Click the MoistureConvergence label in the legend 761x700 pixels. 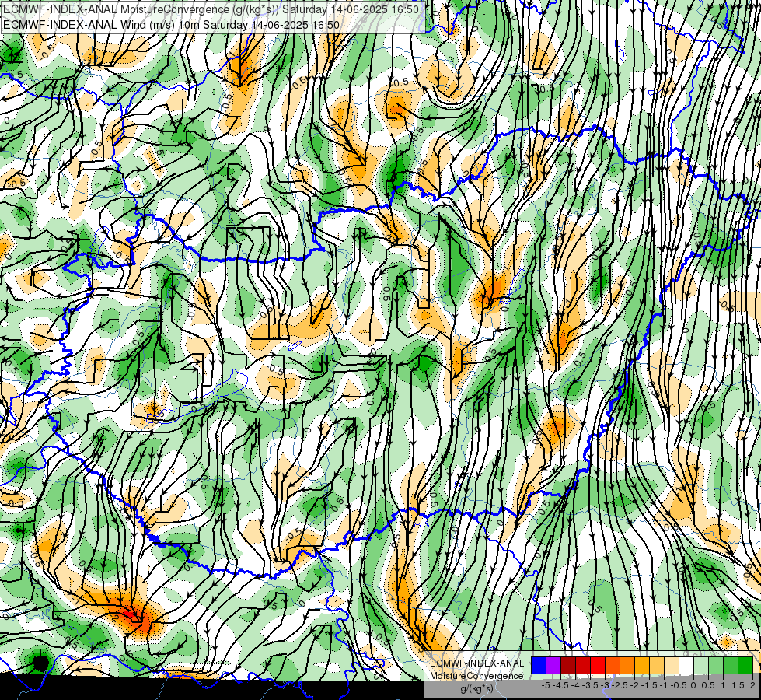(x=477, y=676)
